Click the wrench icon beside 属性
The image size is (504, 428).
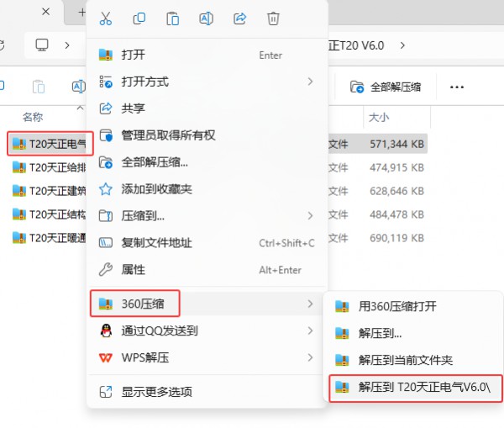[106, 269]
